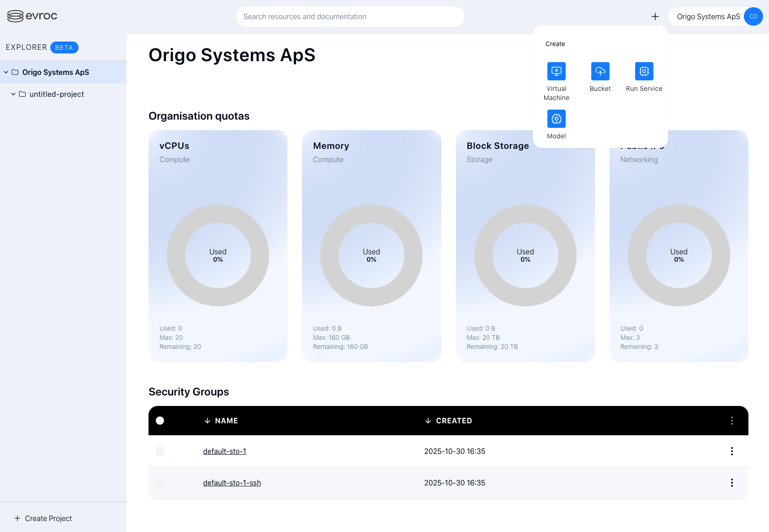This screenshot has height=532, width=769.
Task: Open table header options menu
Action: 732,421
